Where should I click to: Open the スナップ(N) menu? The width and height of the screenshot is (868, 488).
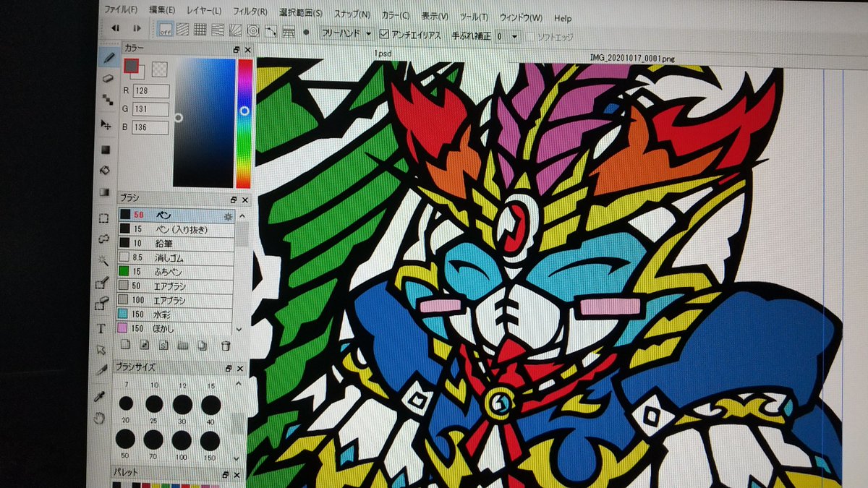(352, 14)
